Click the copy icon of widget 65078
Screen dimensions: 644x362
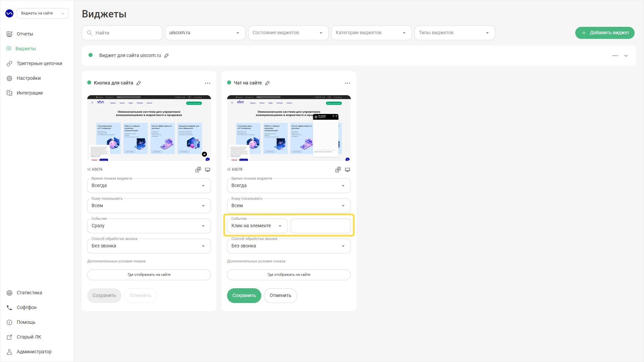[338, 170]
